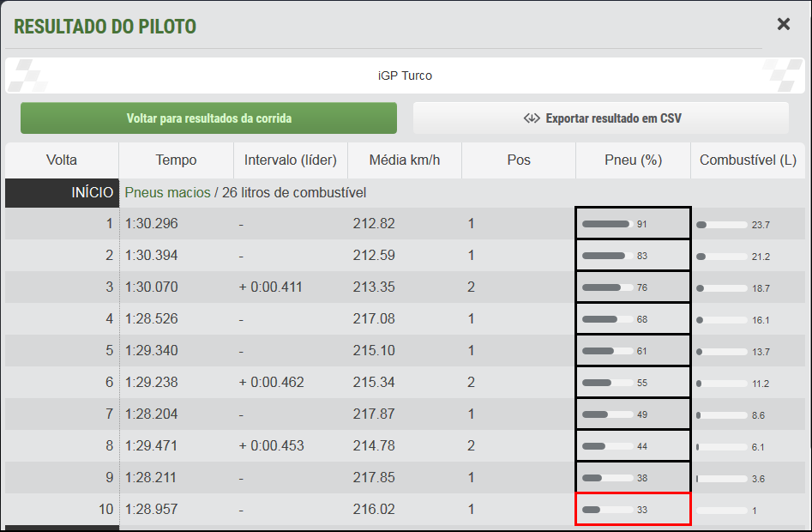Image resolution: width=812 pixels, height=532 pixels.
Task: Click lap time 1:30.070
Action: [x=151, y=287]
